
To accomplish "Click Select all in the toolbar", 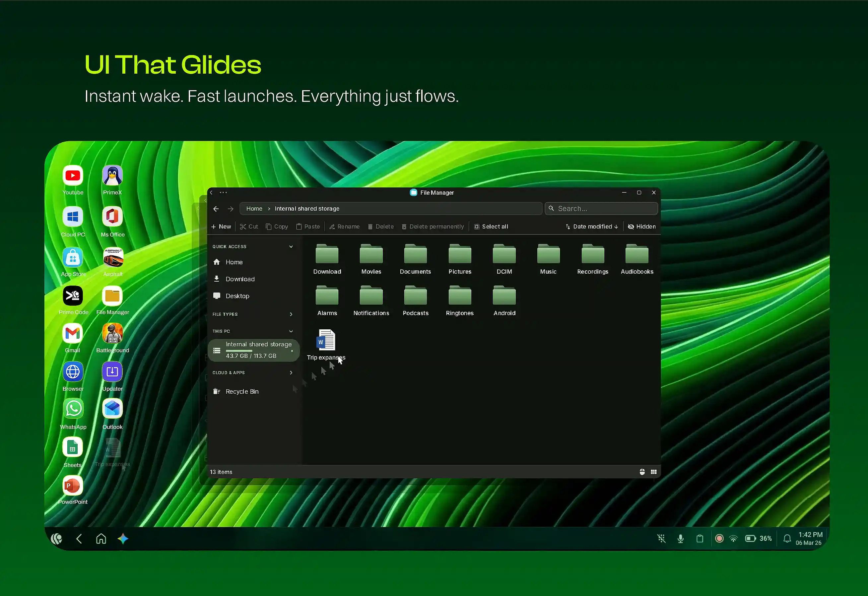I will pyautogui.click(x=491, y=227).
